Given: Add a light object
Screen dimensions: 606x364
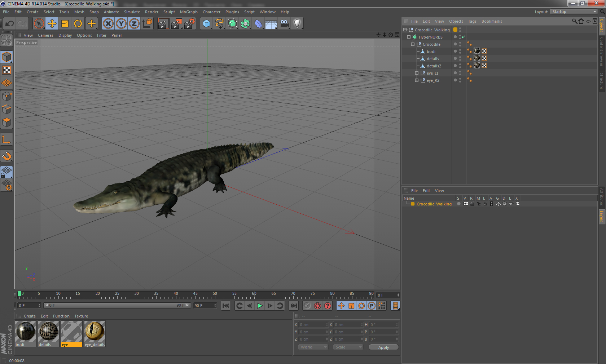Looking at the screenshot, I should click(x=297, y=24).
